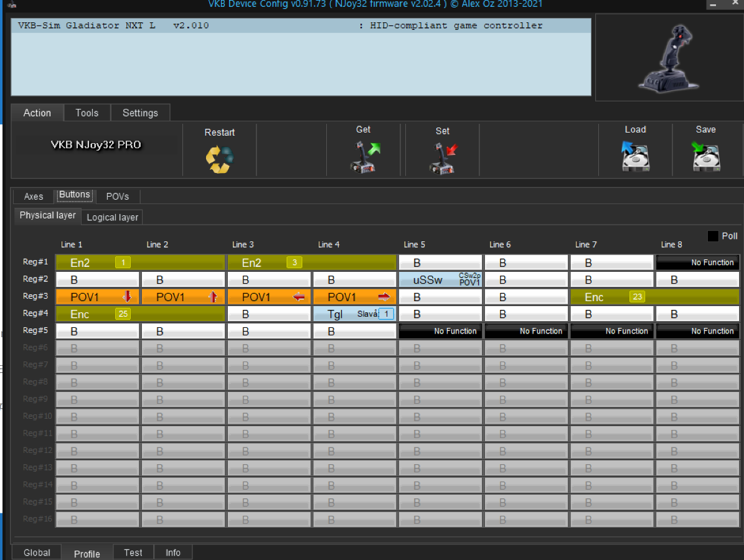Select the POV1 up arrow cell
This screenshot has width=744, height=560.
click(183, 297)
